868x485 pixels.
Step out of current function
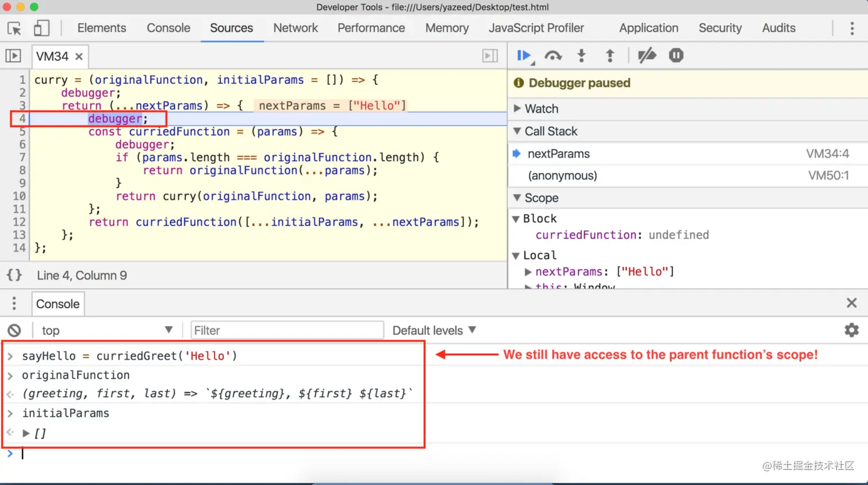click(x=610, y=56)
